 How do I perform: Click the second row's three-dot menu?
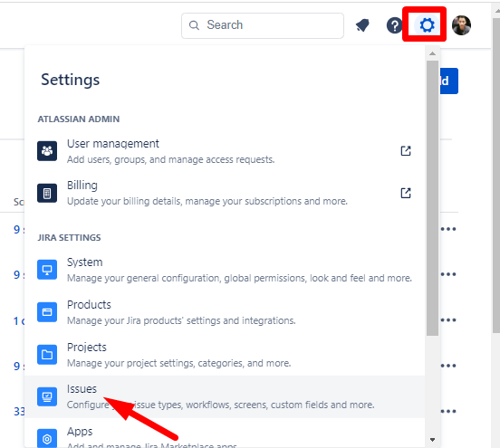448,274
